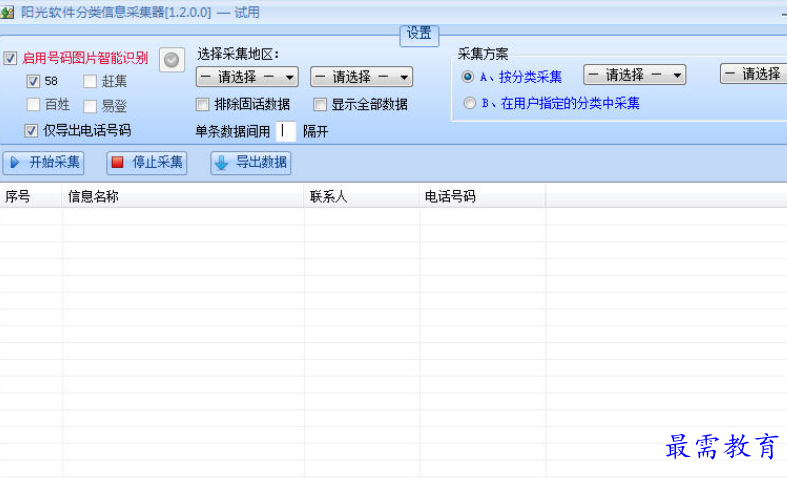Viewport: 787px width, 478px height.
Task: Check the 排除固话数据 option
Action: [202, 104]
